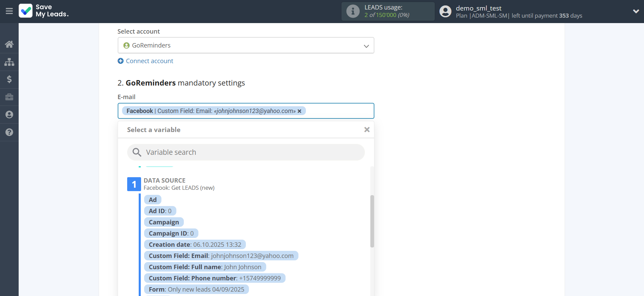Pick the Campaign ID variable

tap(171, 234)
